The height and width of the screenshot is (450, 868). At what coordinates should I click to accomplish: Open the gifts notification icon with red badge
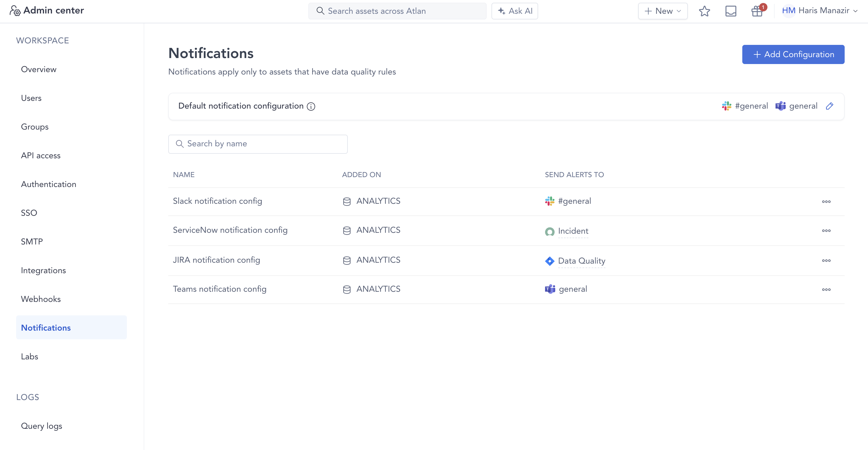757,11
